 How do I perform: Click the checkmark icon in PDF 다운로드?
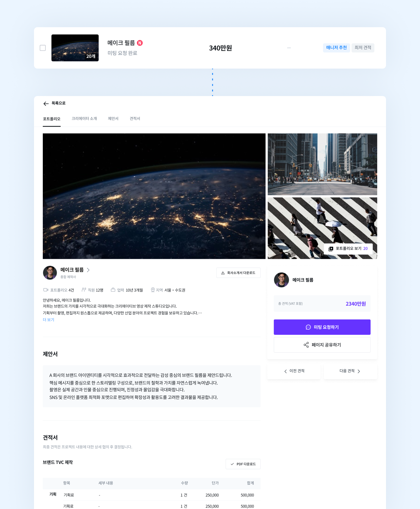pyautogui.click(x=232, y=464)
